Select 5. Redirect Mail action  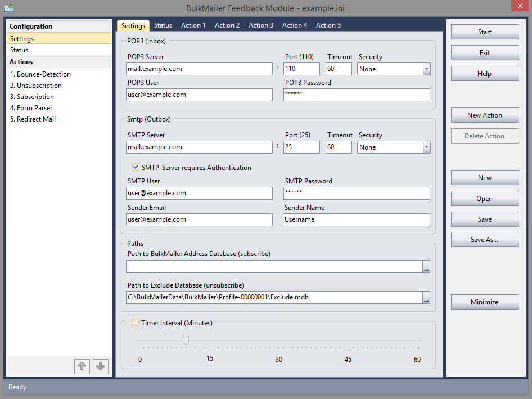pos(58,119)
